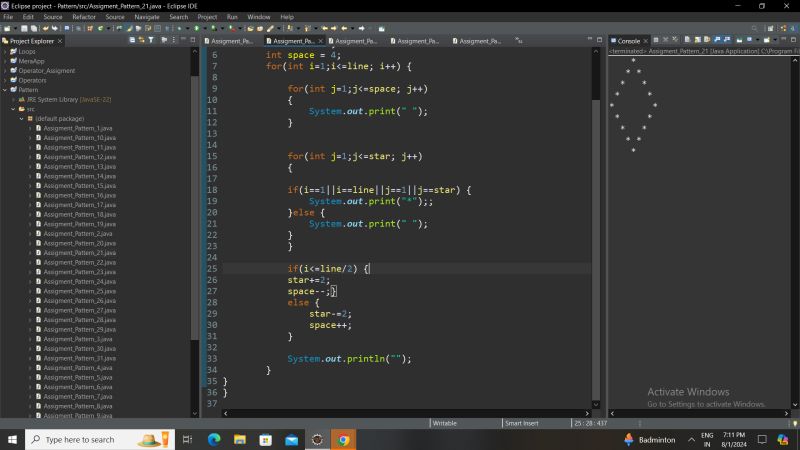Click the editor horizontal scrollbar track
This screenshot has width=800, height=450.
click(406, 413)
